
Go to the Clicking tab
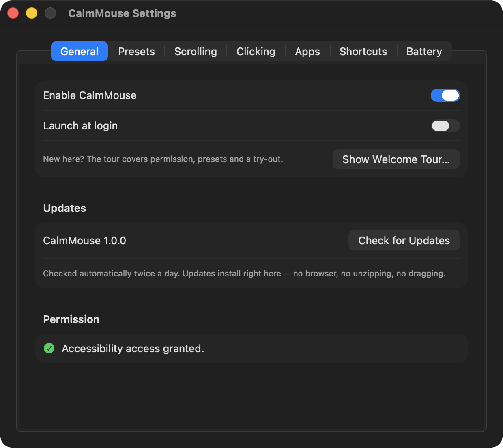click(x=256, y=52)
